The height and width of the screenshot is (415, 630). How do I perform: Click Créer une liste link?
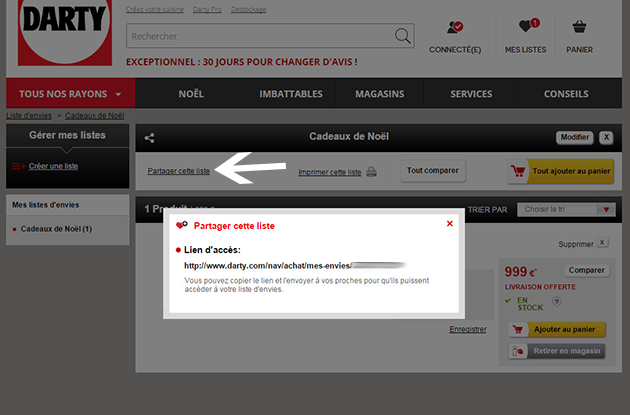click(x=53, y=166)
